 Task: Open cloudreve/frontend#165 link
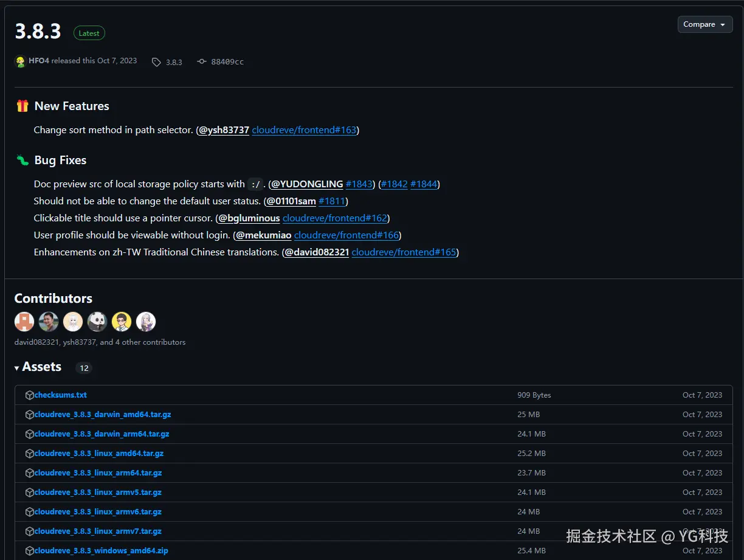(x=404, y=252)
